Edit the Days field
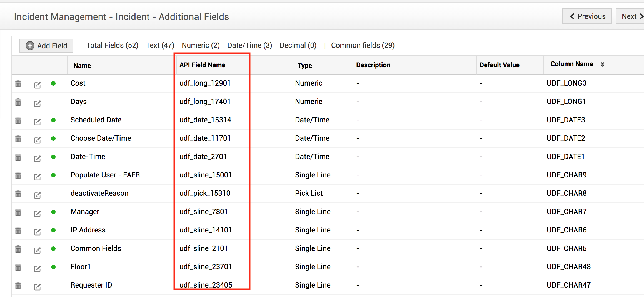Screen dimensions: 644x297 pos(37,103)
